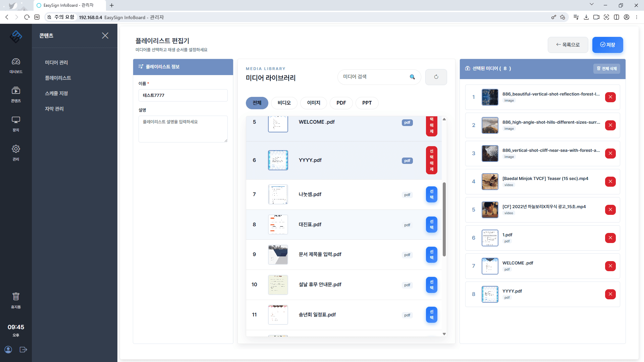The image size is (644, 362).
Task: Click the media search magnifier icon
Action: [x=412, y=77]
